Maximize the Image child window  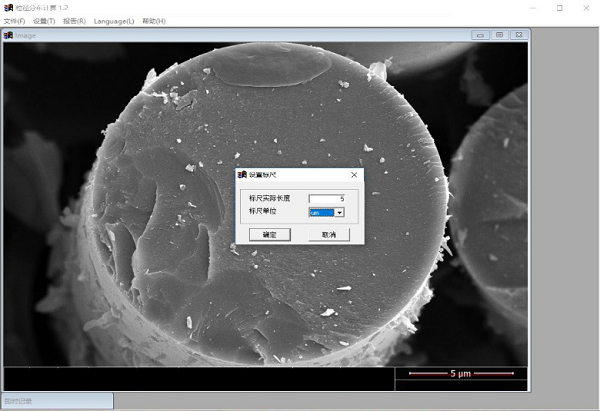point(500,35)
